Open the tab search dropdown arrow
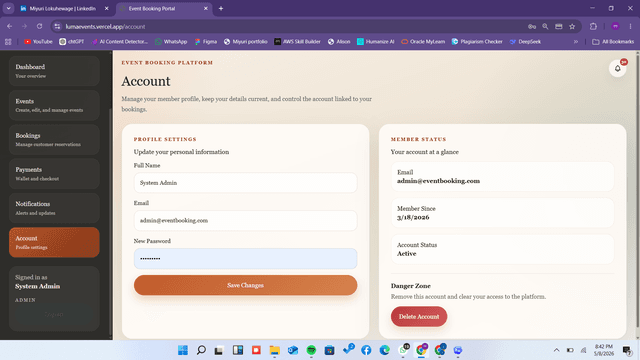 point(8,8)
